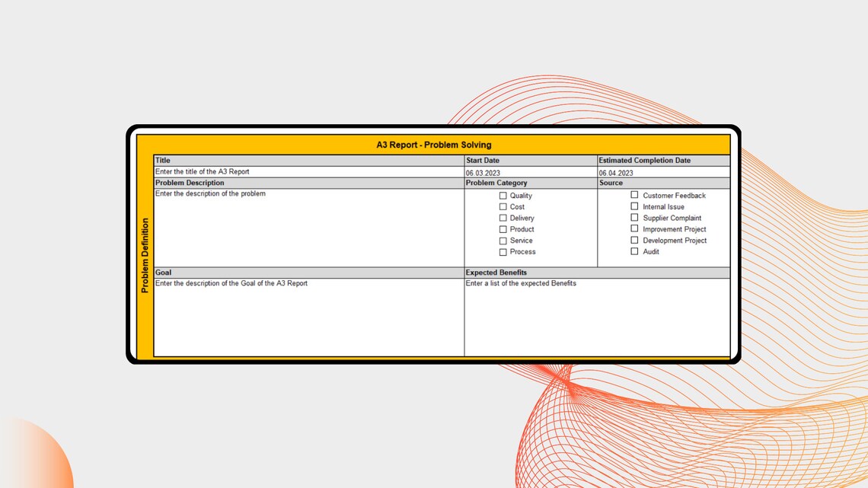Check the Quality problem category checkbox
The width and height of the screenshot is (868, 488).
[503, 195]
